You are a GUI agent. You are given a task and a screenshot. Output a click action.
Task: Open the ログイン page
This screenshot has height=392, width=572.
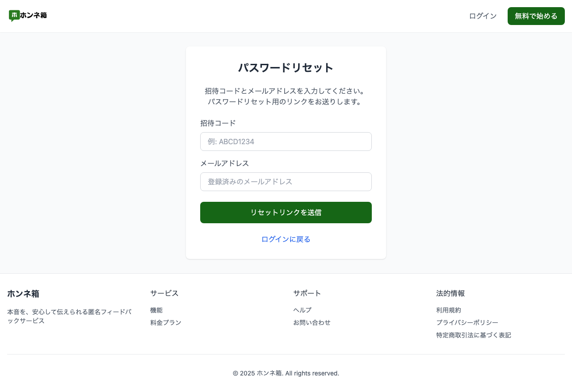[482, 16]
